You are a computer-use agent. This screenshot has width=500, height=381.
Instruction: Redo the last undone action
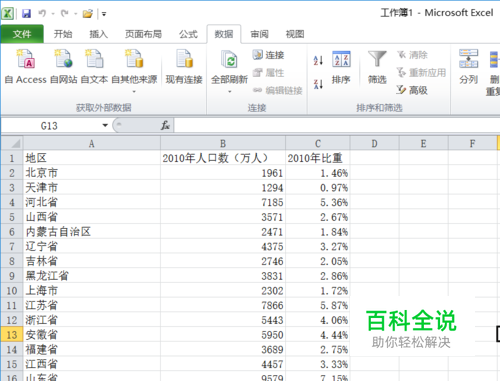pos(64,13)
